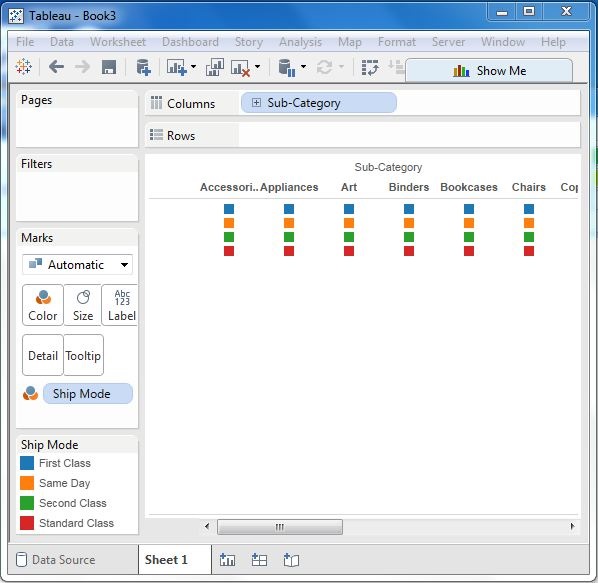The image size is (600, 583).
Task: Click the horizontal scrollbar right arrow
Action: click(x=572, y=526)
